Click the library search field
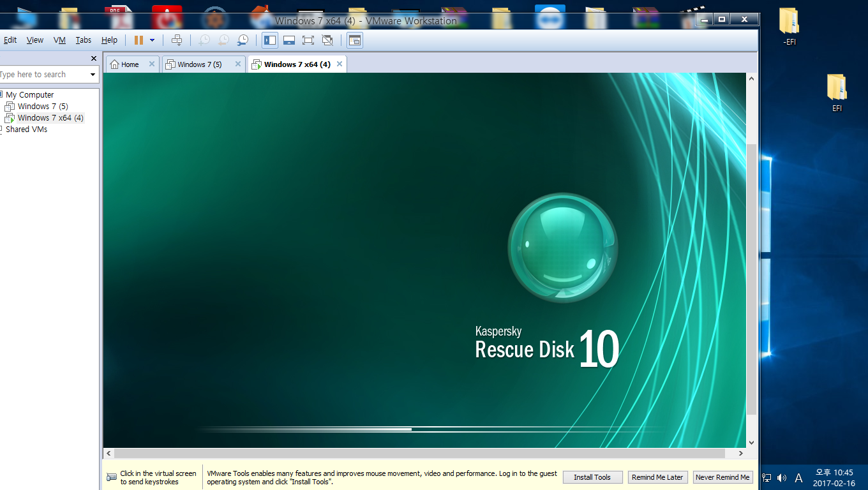This screenshot has width=868, height=490. 43,75
